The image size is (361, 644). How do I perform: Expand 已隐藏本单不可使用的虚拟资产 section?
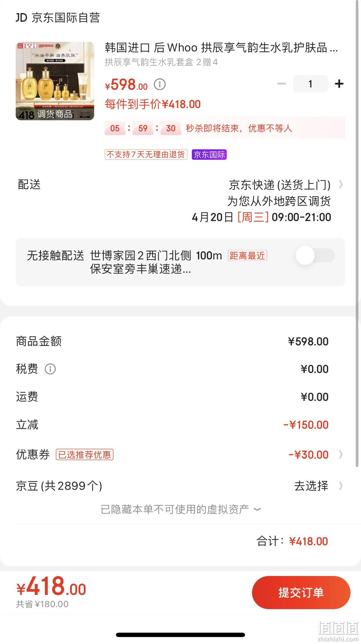point(180,509)
